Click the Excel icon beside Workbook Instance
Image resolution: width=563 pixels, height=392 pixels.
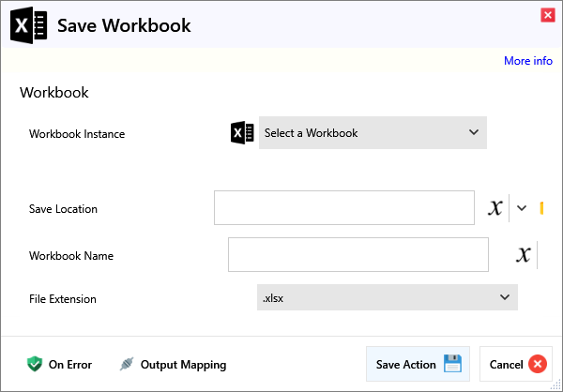click(242, 133)
